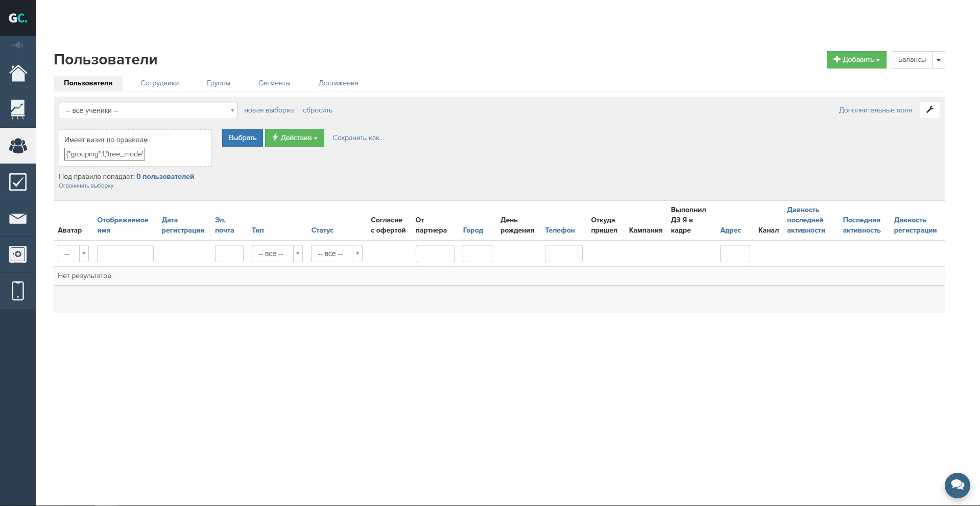
Task: Open the mobile phone sidebar icon
Action: click(18, 291)
